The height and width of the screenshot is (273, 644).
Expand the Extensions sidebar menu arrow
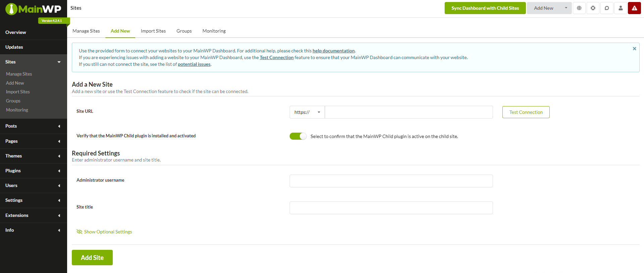pyautogui.click(x=59, y=216)
